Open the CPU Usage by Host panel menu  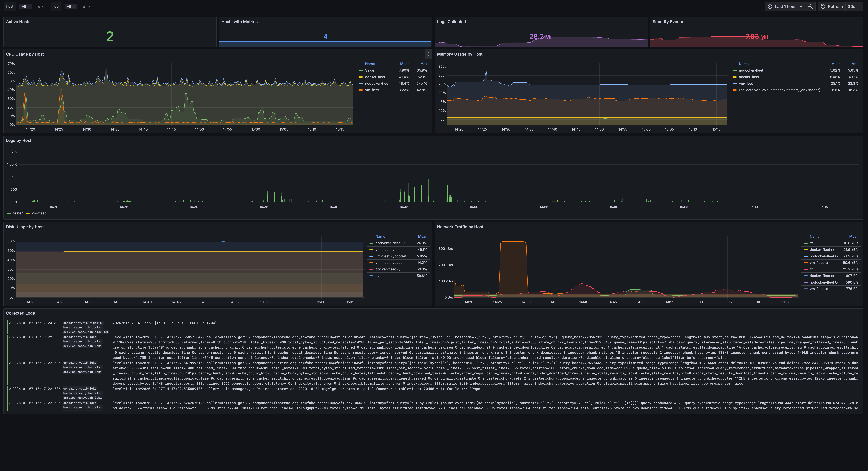coord(428,54)
